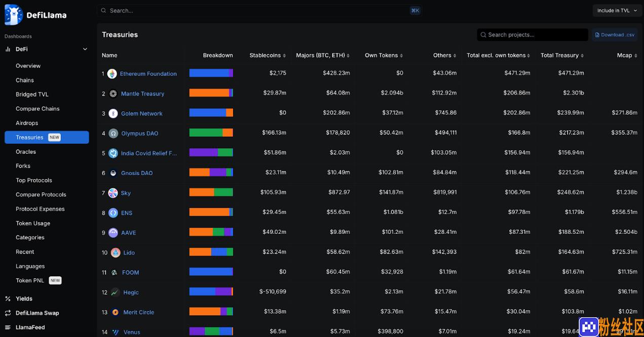644x337 pixels.
Task: Open the Chains sidebar item
Action: 25,80
